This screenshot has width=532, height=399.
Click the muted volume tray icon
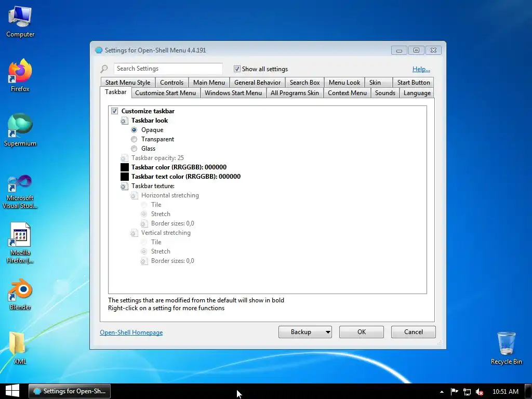pos(480,392)
